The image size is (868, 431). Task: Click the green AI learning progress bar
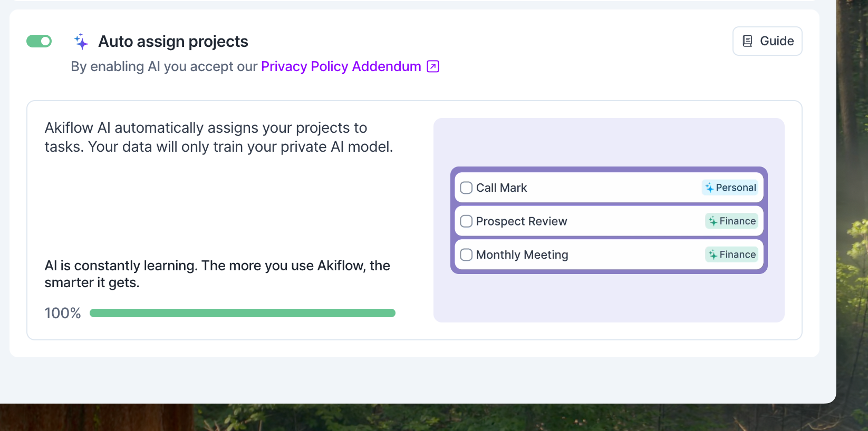(x=243, y=313)
